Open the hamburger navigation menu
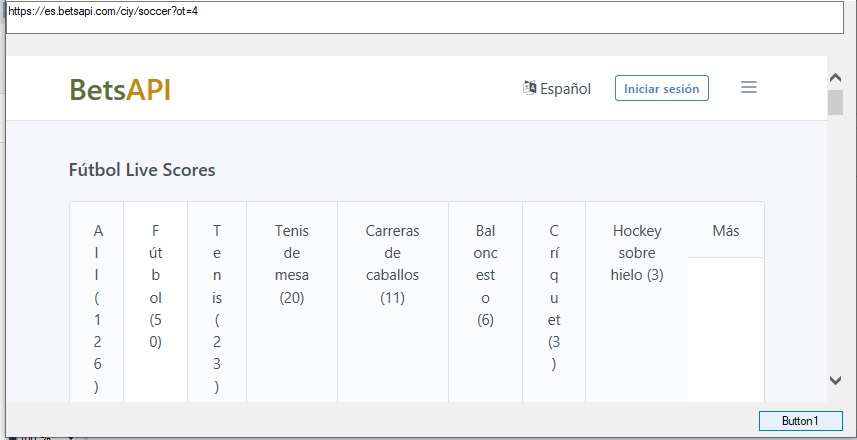Screen dimensions: 857x440 [x=748, y=88]
